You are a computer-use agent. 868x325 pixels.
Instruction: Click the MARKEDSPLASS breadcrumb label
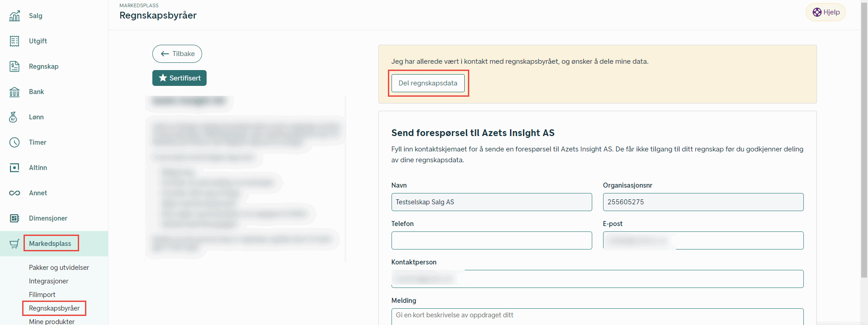coord(139,5)
